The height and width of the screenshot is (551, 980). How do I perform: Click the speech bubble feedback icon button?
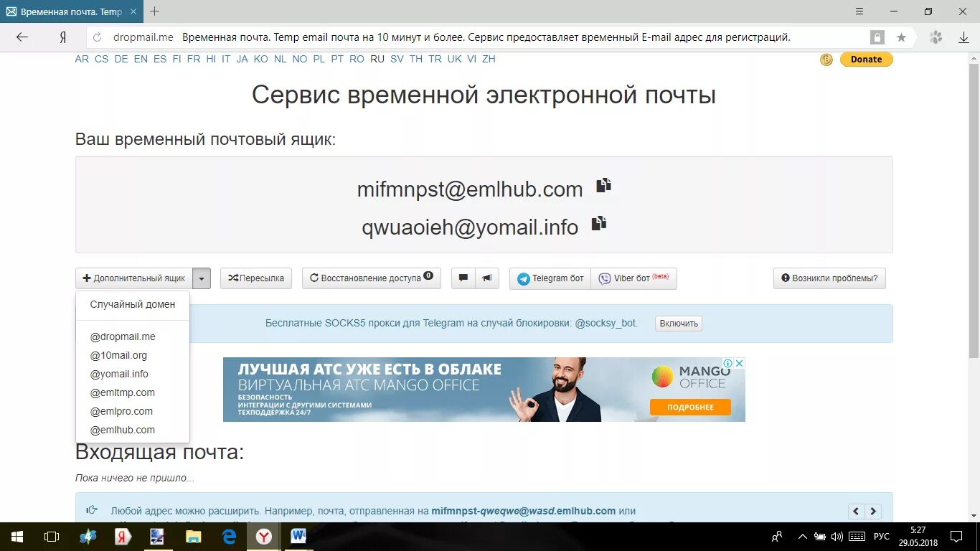point(463,278)
